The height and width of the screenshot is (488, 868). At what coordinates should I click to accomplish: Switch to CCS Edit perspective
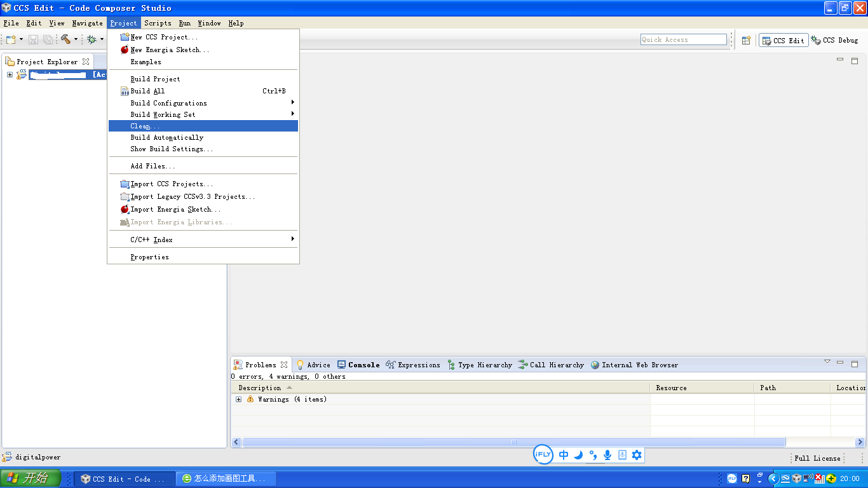pos(783,40)
